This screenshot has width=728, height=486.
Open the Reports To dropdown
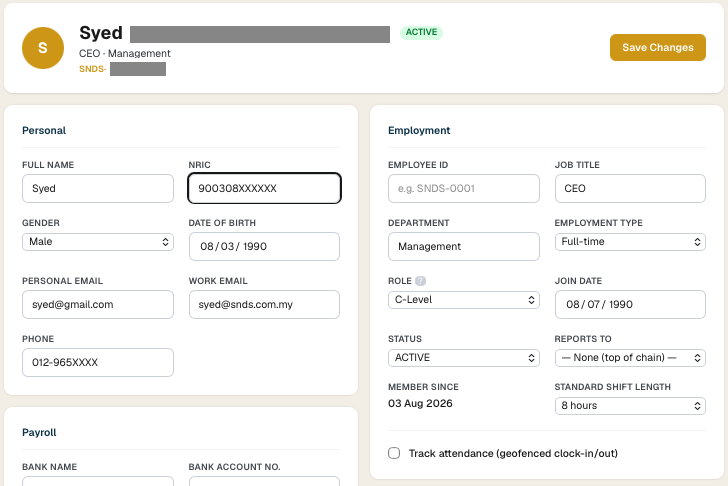(630, 358)
